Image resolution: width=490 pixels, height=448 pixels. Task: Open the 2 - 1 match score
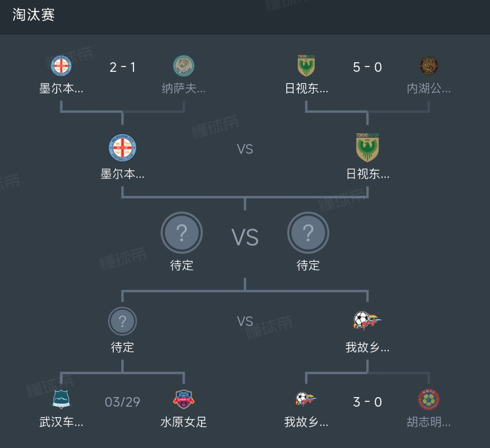[122, 67]
